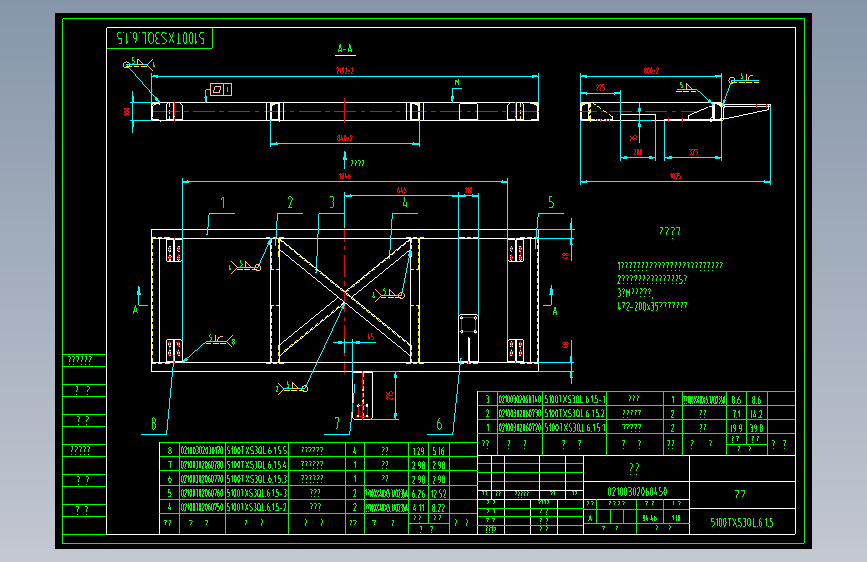This screenshot has height=562, width=867.
Task: Click balloon number 5 on plan view
Action: (x=551, y=202)
